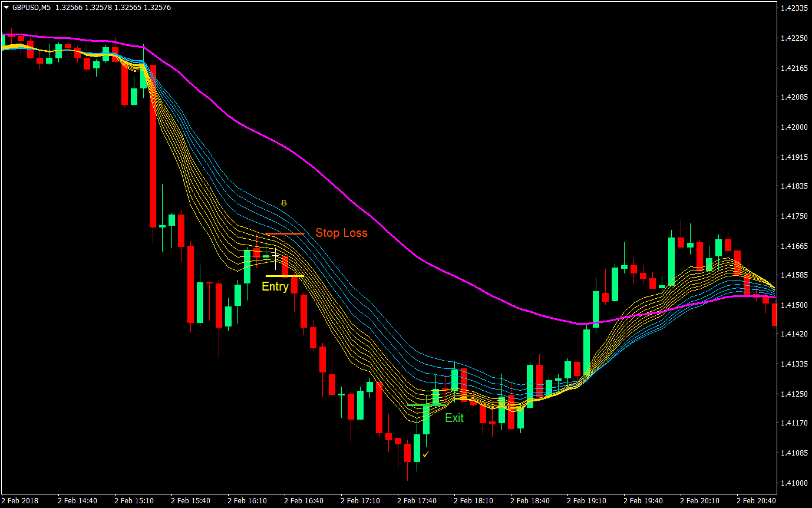Screen dimensions: 812x508
Task: Click the 2 Feb 20:10 time label
Action: (x=700, y=501)
